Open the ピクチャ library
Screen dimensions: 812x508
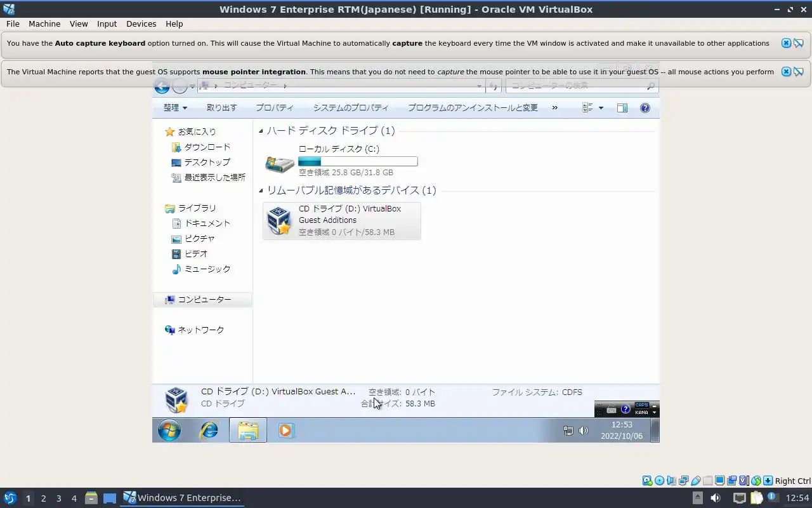click(x=193, y=238)
